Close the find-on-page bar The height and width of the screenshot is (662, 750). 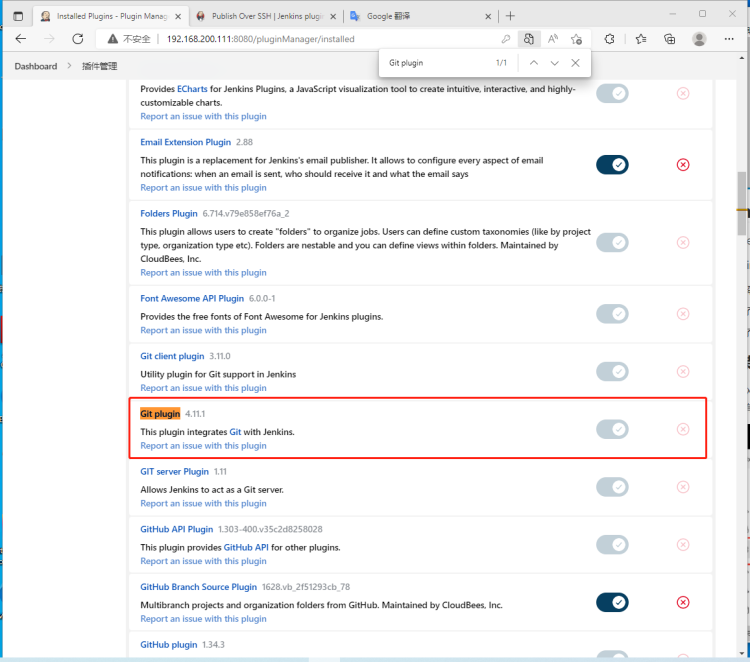(575, 63)
